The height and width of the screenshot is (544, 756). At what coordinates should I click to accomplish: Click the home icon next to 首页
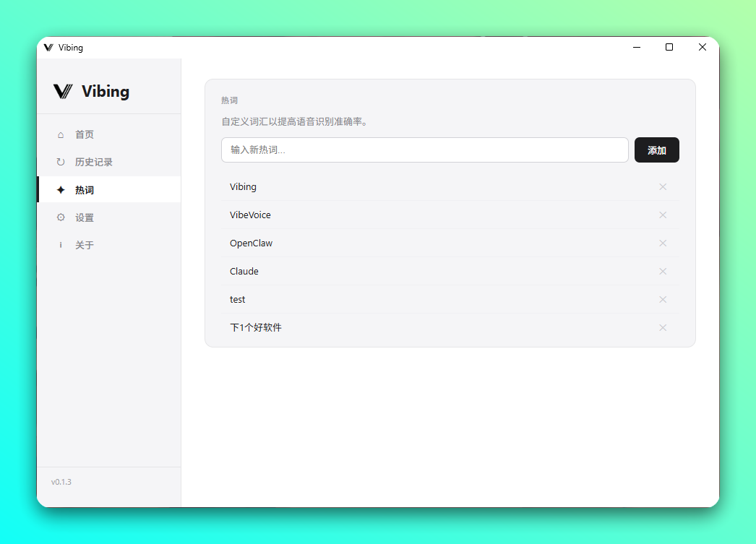click(x=61, y=134)
